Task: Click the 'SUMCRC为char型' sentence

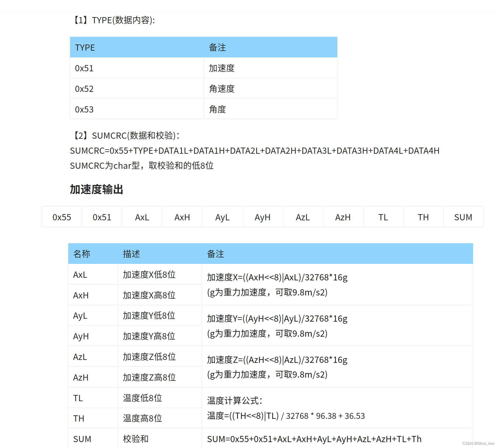Action: [142, 166]
